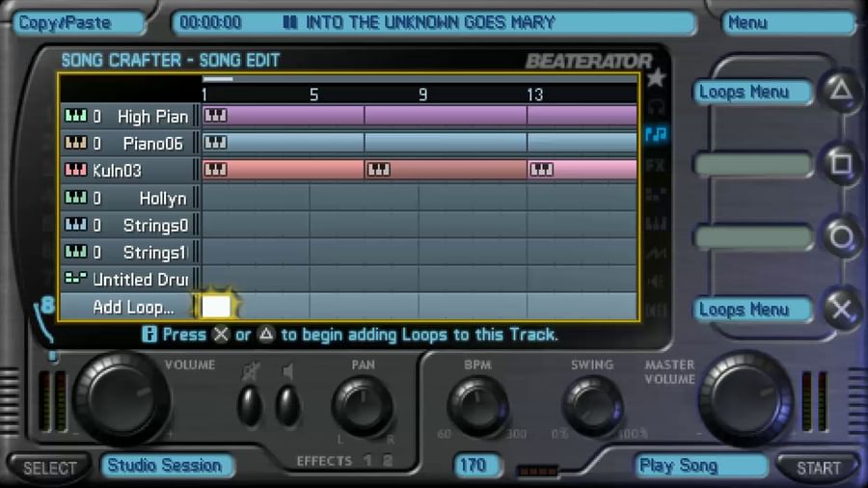Click the High Pian track keyboard icon
This screenshot has height=488, width=868.
point(75,116)
